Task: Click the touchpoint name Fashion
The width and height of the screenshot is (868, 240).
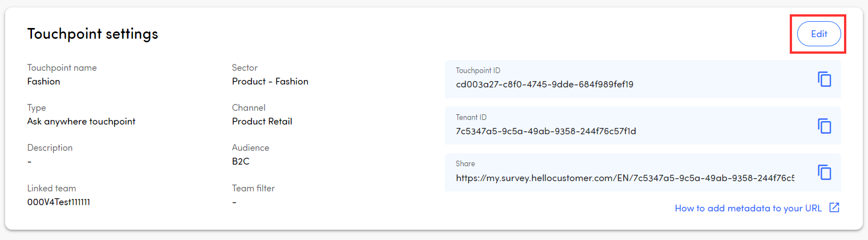Action: coord(43,81)
